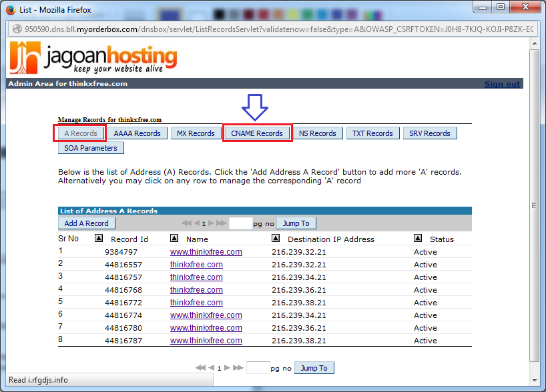Open SOA Parameters tab
Image resolution: width=546 pixels, height=392 pixels.
coord(91,148)
